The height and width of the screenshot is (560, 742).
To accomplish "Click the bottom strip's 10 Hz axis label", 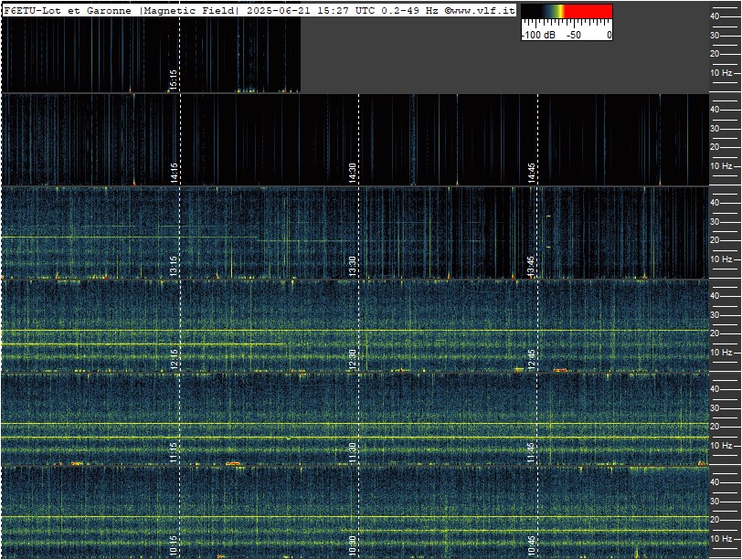I will [x=721, y=539].
